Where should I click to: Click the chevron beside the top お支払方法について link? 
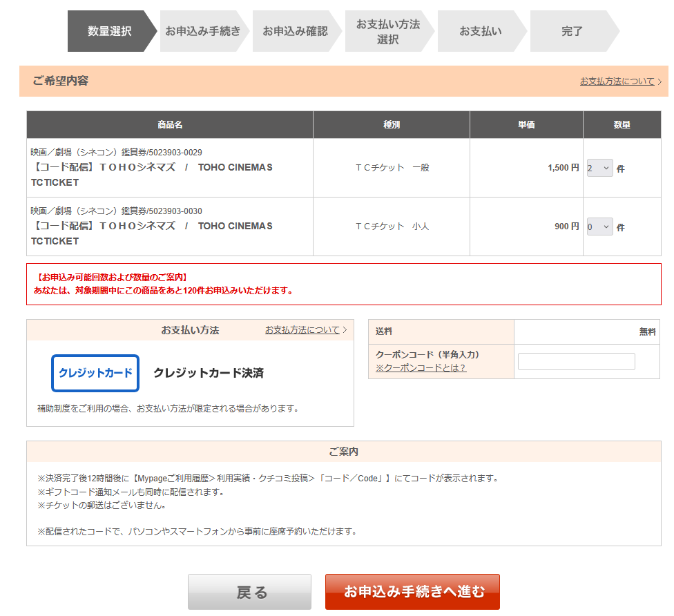point(659,81)
